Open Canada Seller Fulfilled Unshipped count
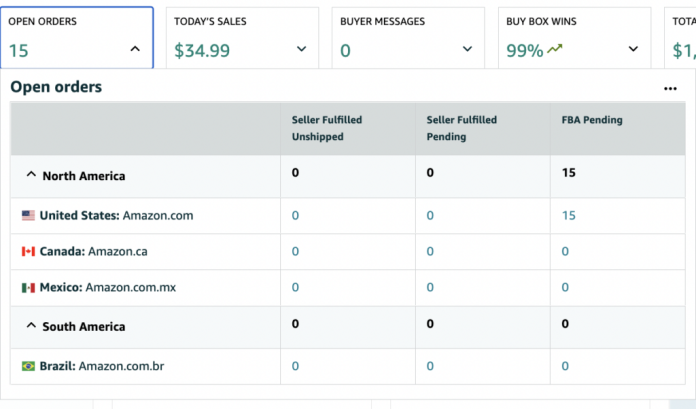Image resolution: width=696 pixels, height=409 pixels. pyautogui.click(x=295, y=251)
